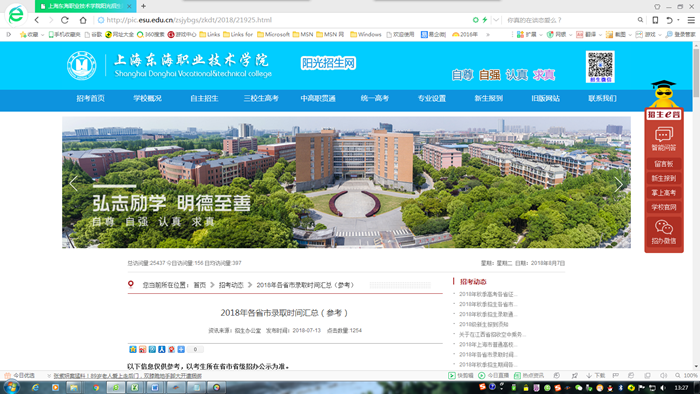Image resolution: width=700 pixels, height=394 pixels.
Task: Open the Windows bookmark folder
Action: (366, 34)
